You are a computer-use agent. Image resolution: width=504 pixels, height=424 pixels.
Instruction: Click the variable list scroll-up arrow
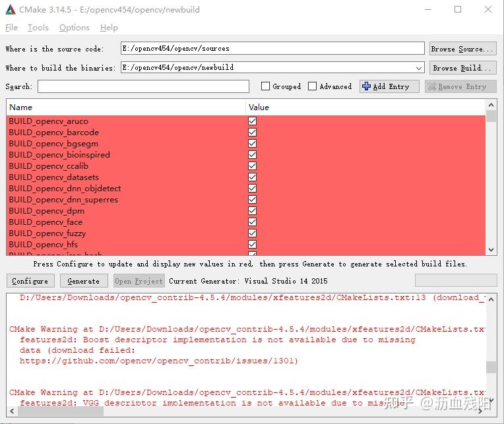click(x=491, y=105)
